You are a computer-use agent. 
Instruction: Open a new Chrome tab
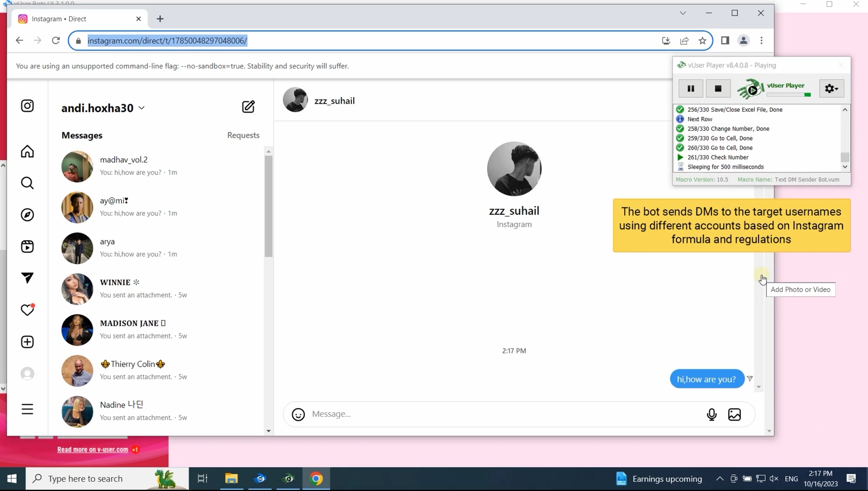160,19
